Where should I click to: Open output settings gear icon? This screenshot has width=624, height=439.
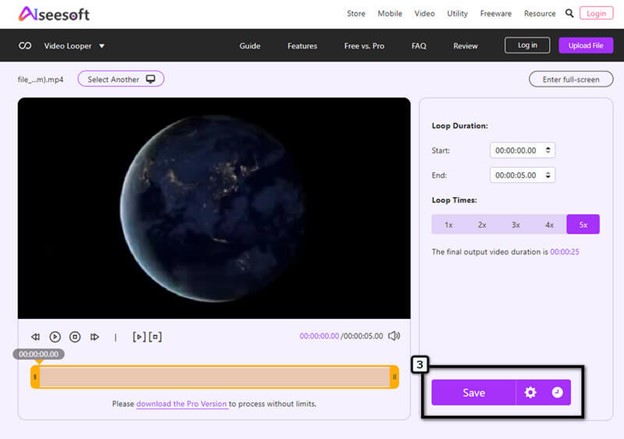pos(530,392)
